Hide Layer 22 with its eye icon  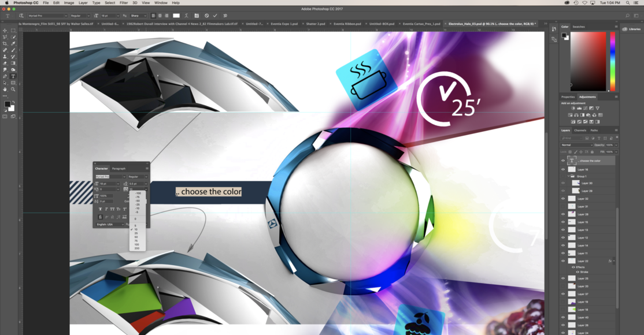click(x=563, y=261)
